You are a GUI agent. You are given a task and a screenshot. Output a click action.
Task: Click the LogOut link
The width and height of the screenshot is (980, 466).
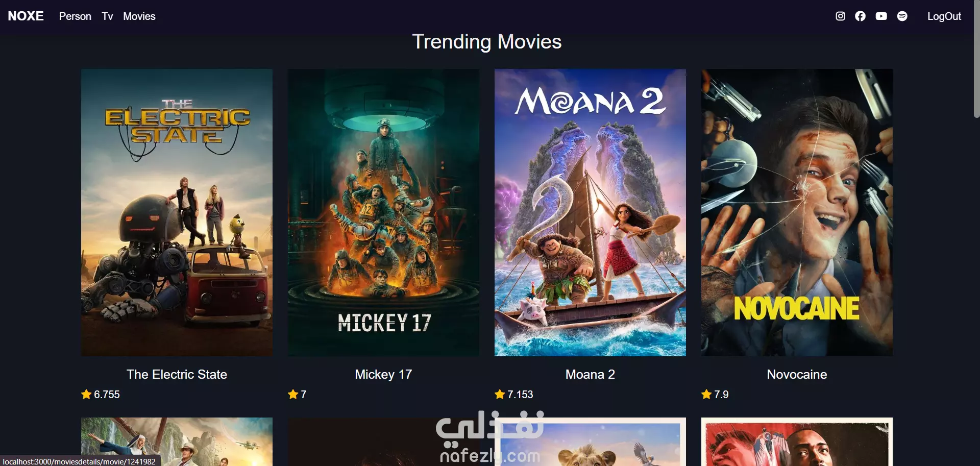tap(944, 16)
